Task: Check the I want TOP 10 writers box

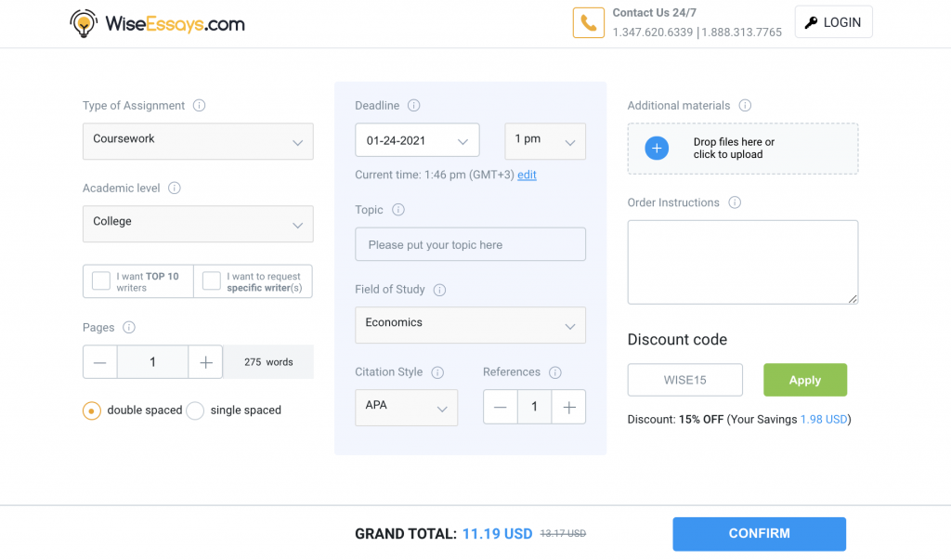Action: (x=100, y=280)
